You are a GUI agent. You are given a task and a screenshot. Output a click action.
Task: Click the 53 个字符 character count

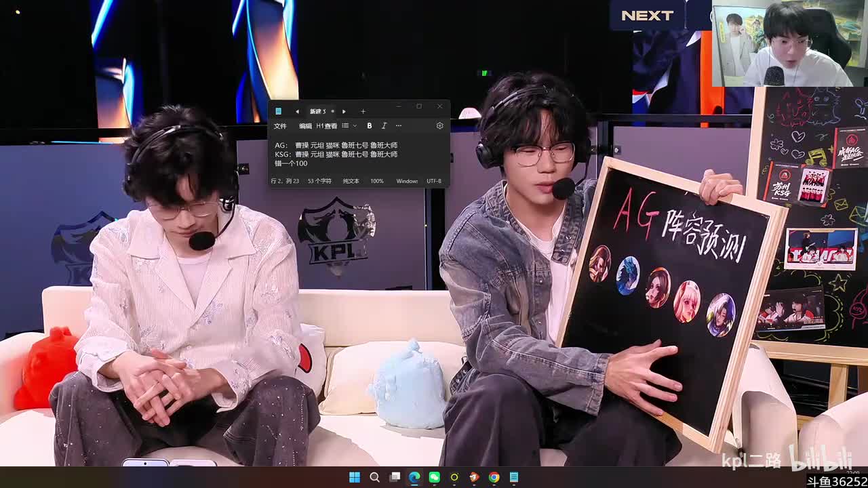(x=319, y=181)
